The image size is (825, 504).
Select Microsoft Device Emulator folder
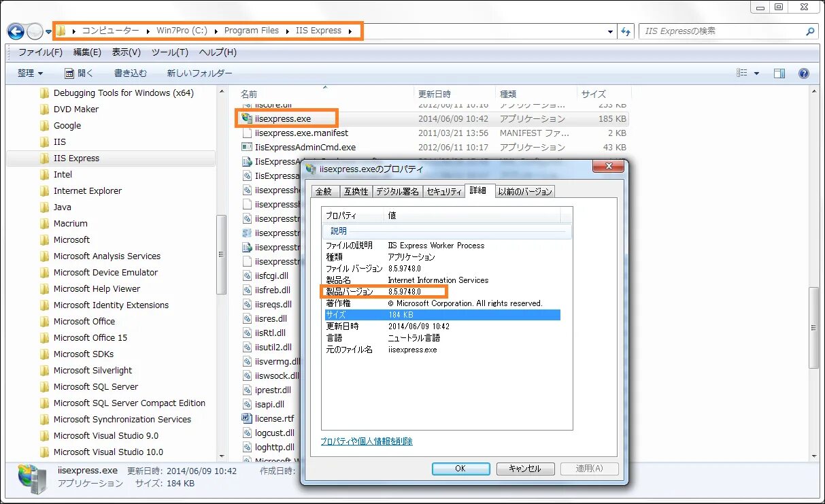pos(105,273)
